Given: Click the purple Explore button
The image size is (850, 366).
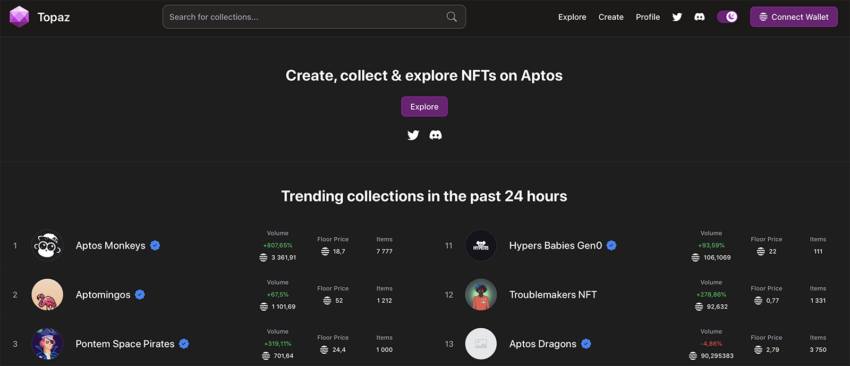Looking at the screenshot, I should pos(424,106).
